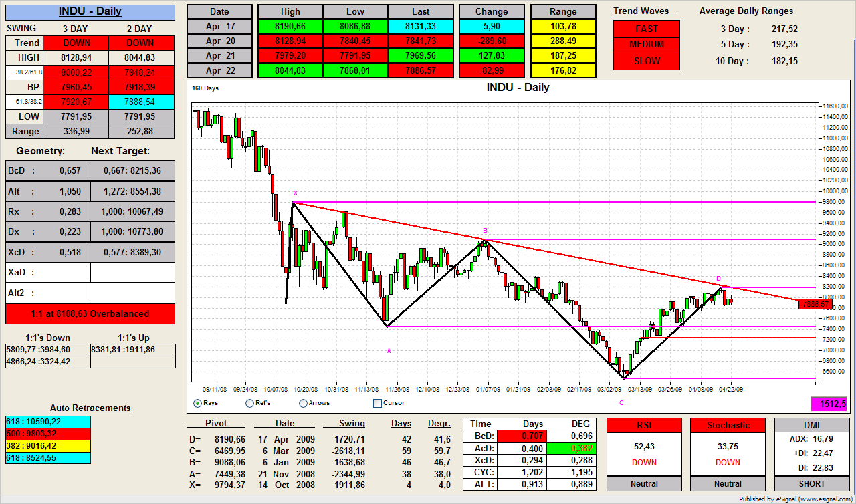Click the Auto Retracements heading
The height and width of the screenshot is (504, 856).
coord(90,408)
